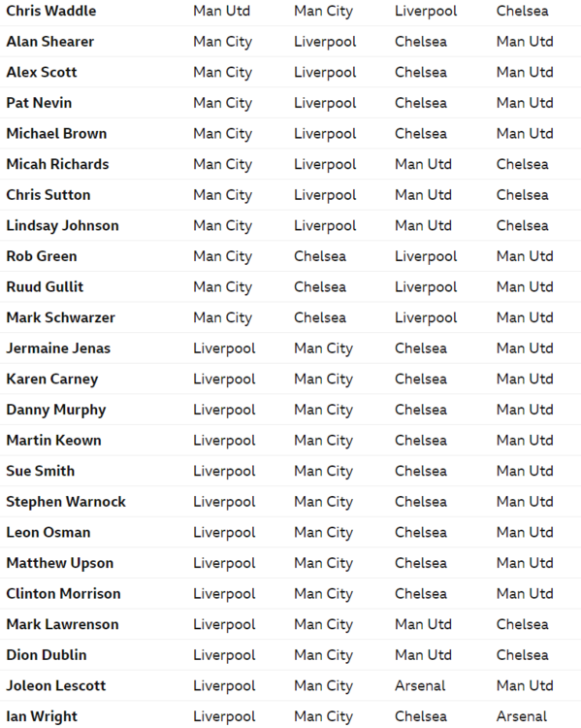The image size is (581, 728).
Task: Select the Alan Shearer row name
Action: tap(50, 42)
